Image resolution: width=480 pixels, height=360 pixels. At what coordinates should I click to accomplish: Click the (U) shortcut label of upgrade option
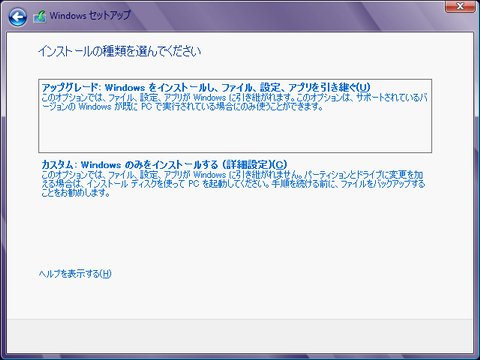[x=363, y=88]
